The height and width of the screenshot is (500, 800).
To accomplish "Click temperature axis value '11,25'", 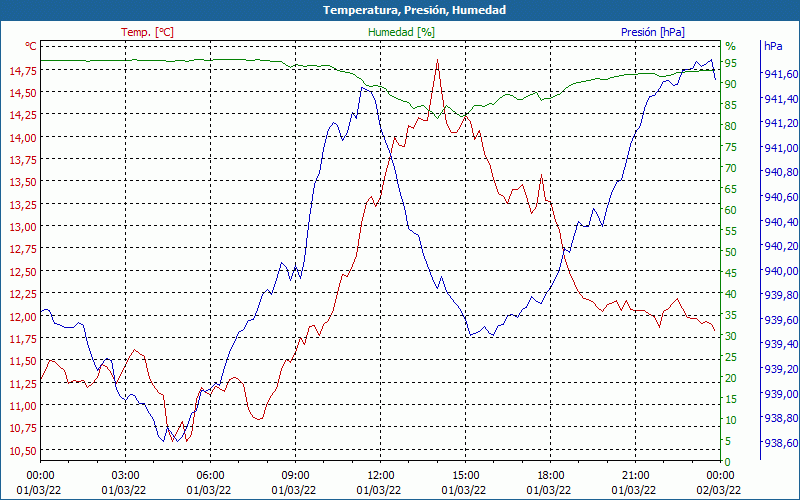I will (x=23, y=384).
